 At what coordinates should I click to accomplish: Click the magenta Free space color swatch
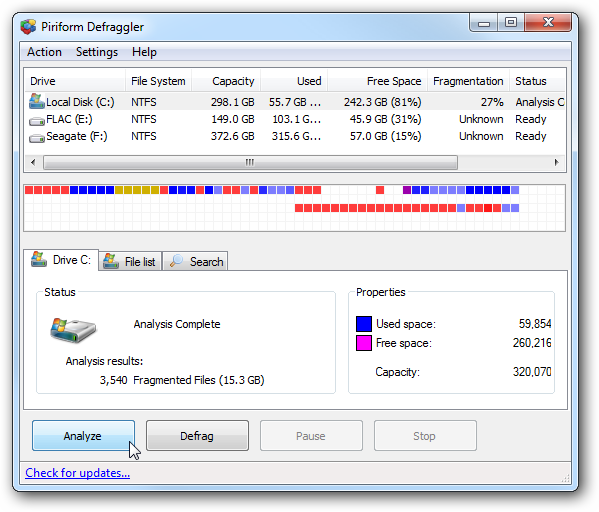pos(364,343)
